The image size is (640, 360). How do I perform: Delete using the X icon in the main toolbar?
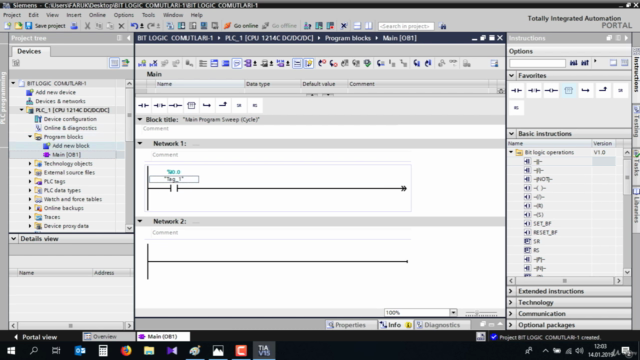click(121, 26)
